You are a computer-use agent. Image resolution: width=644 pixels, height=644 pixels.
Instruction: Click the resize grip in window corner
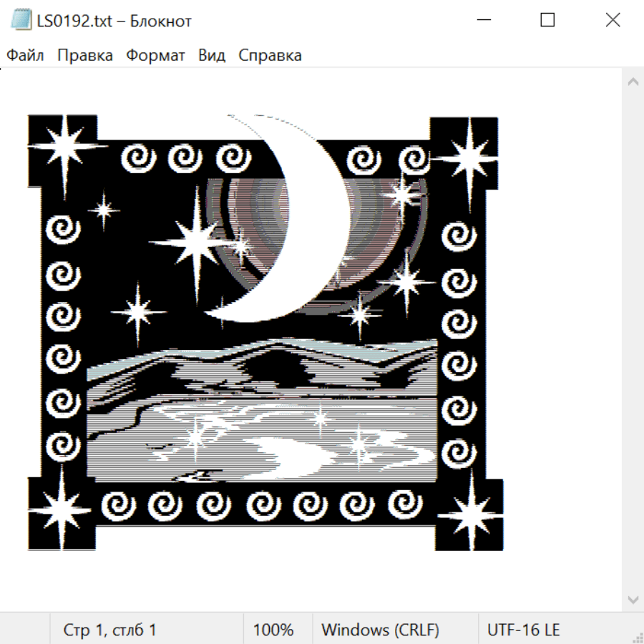pos(638,638)
